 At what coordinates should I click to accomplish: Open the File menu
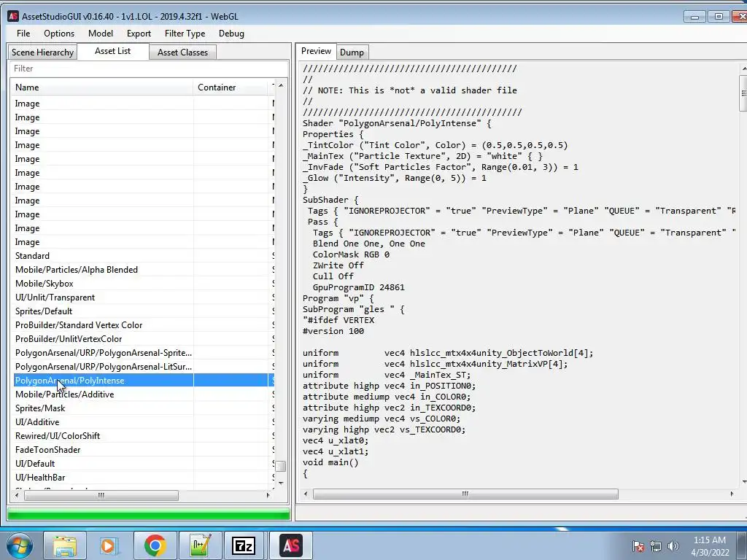point(23,34)
